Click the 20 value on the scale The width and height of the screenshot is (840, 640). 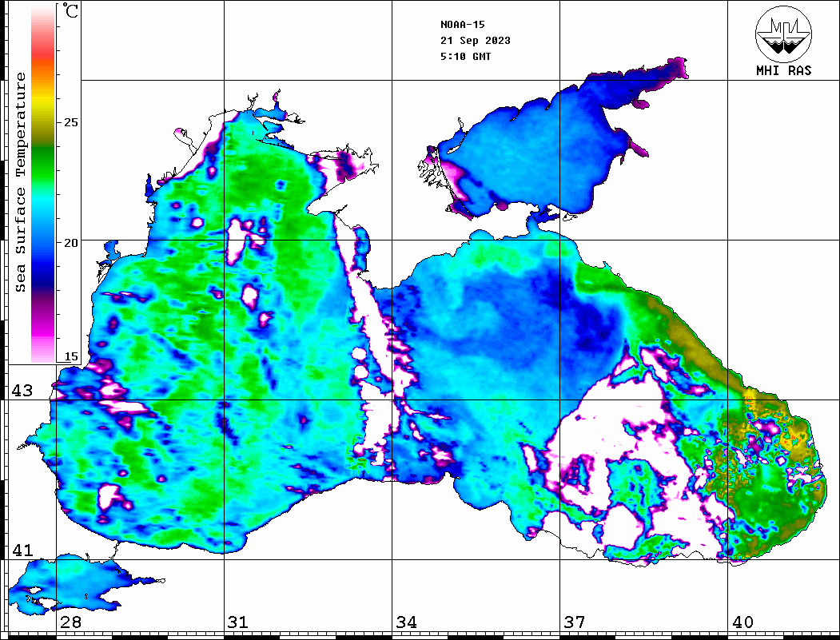[x=70, y=243]
